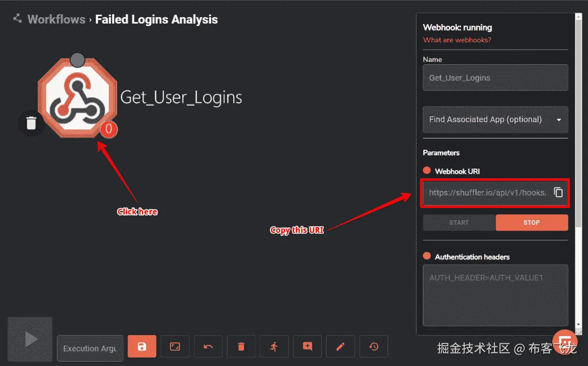The height and width of the screenshot is (366, 588).
Task: Save the workflow with the floppy disk icon
Action: 142,346
